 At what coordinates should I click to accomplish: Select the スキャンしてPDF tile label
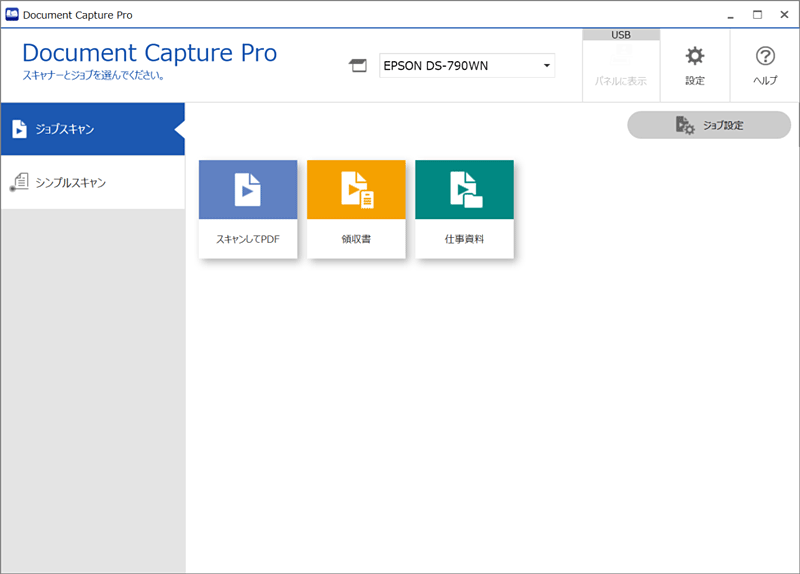click(247, 240)
